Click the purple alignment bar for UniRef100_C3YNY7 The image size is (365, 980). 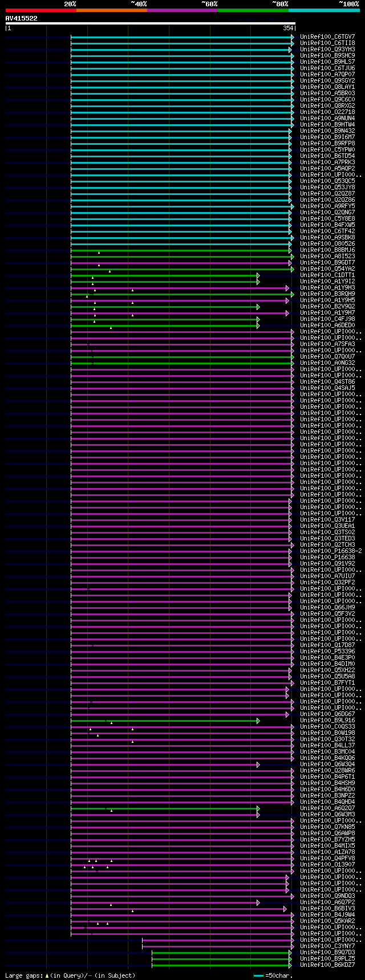point(217,946)
